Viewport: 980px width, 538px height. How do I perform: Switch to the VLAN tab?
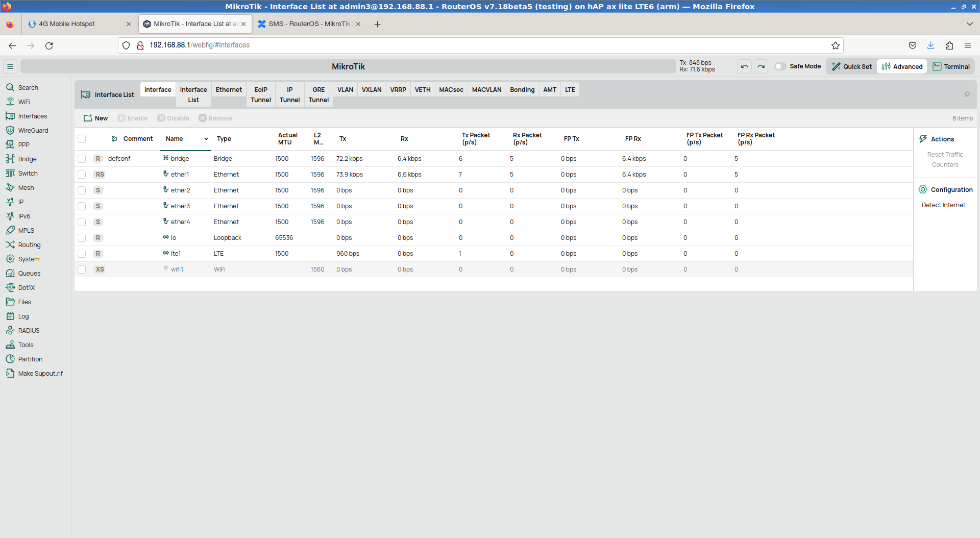(x=345, y=90)
